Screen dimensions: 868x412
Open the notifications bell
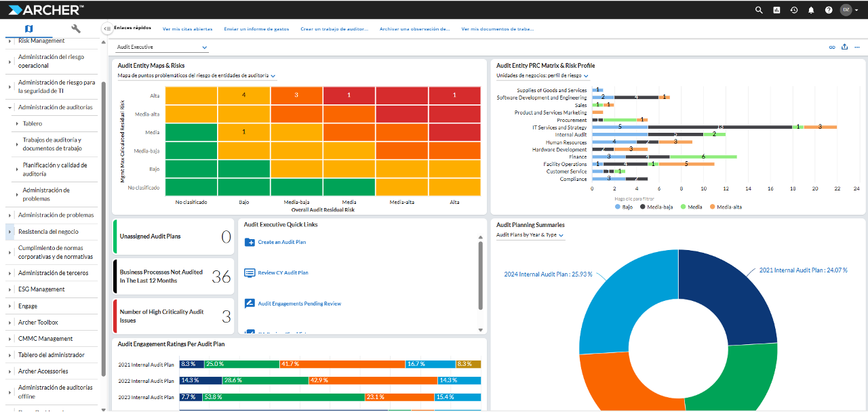point(811,10)
